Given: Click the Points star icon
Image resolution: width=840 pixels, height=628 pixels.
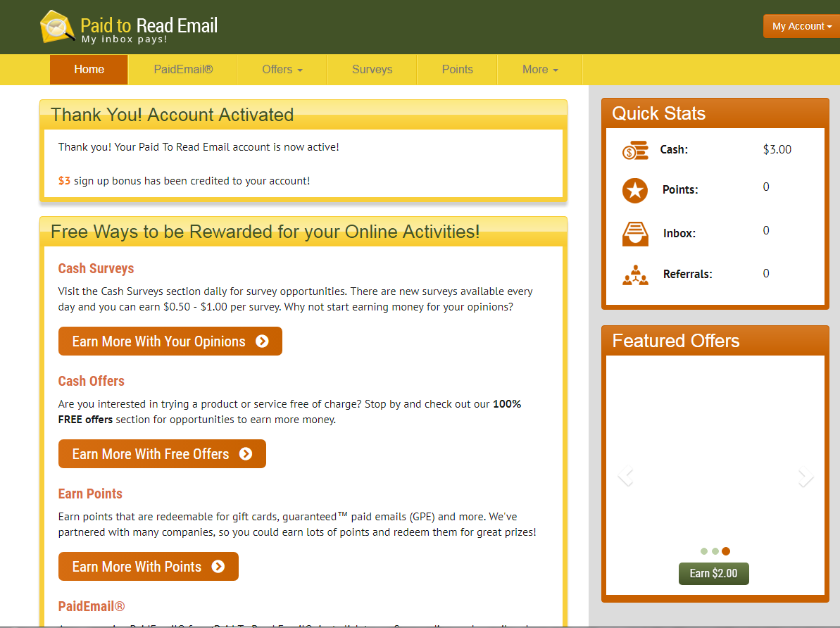Looking at the screenshot, I should click(x=635, y=190).
